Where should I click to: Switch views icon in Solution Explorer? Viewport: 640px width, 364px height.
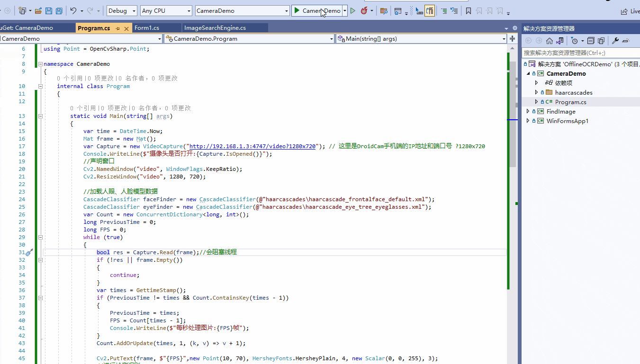pos(560,41)
